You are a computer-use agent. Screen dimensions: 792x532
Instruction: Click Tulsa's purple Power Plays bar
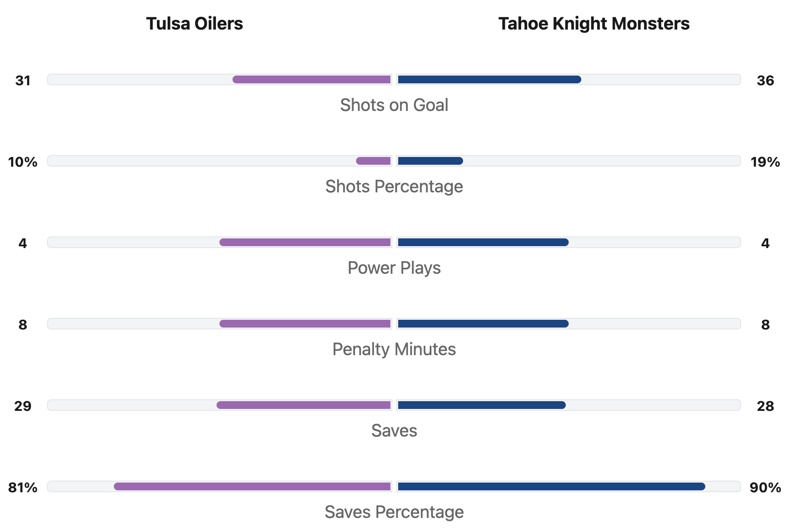pyautogui.click(x=305, y=242)
